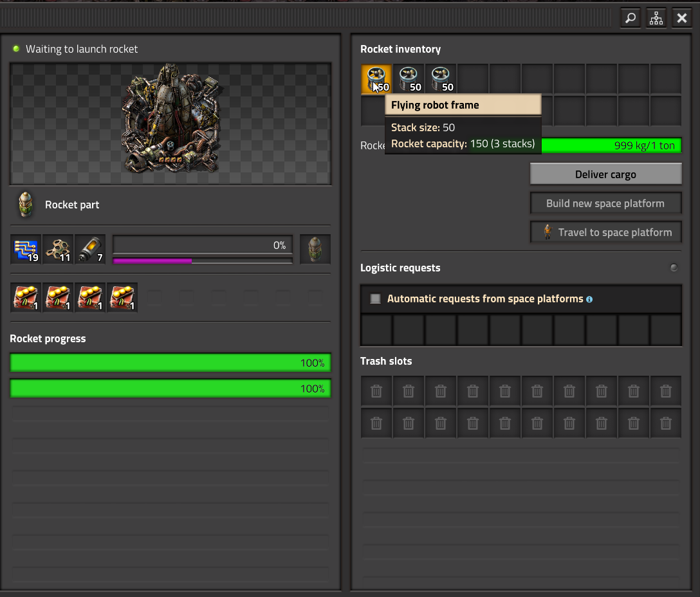
Task: Click the Logistic requests heading
Action: pos(400,268)
